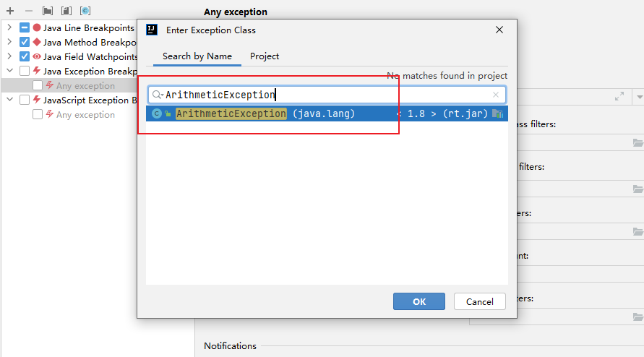Screen dimensions: 644x357
Task: Clear the exception class search text
Action: click(x=496, y=95)
